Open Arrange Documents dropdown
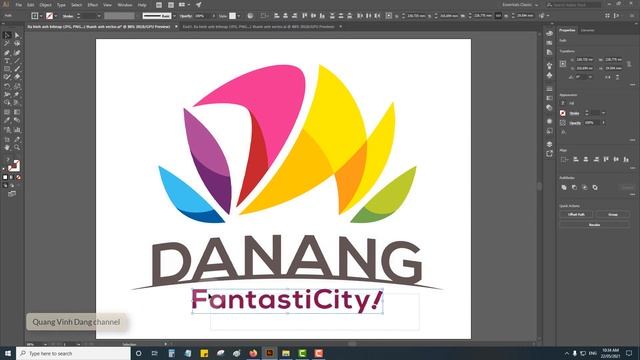The width and height of the screenshot is (640, 360). click(x=184, y=4)
